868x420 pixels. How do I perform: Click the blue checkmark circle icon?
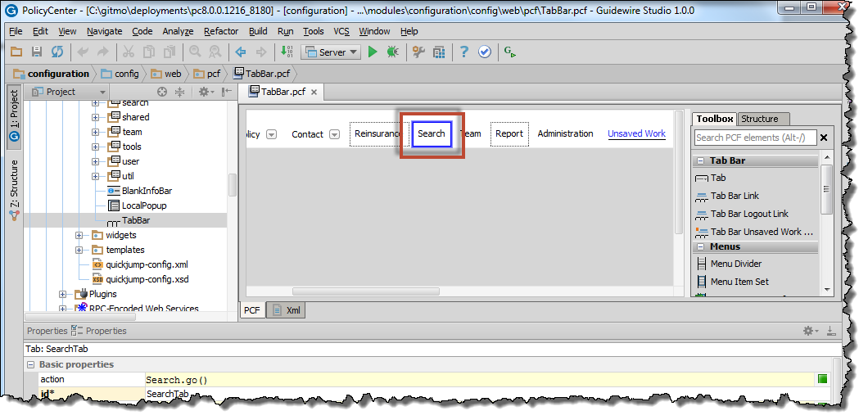tap(485, 52)
